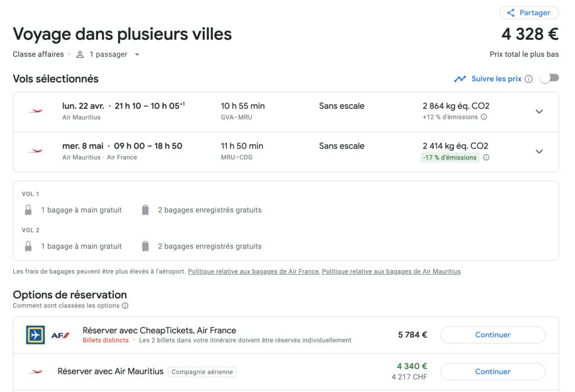Click the CO2 emissions info icon on the 8 mai flight

point(486,158)
